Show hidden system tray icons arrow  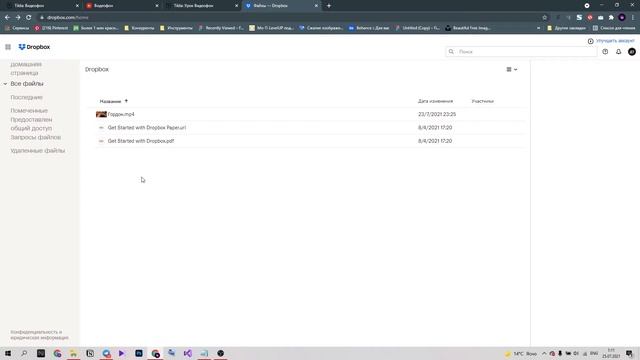click(x=544, y=353)
